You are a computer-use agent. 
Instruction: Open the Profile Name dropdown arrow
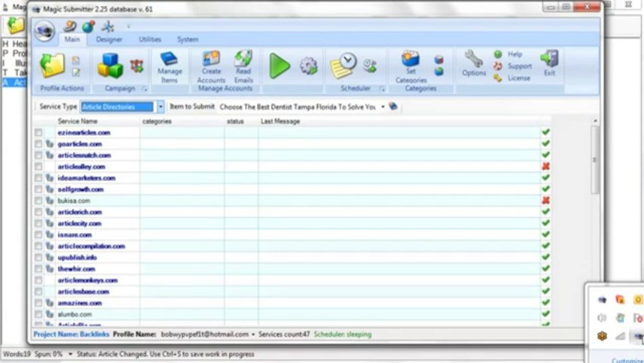pos(253,334)
